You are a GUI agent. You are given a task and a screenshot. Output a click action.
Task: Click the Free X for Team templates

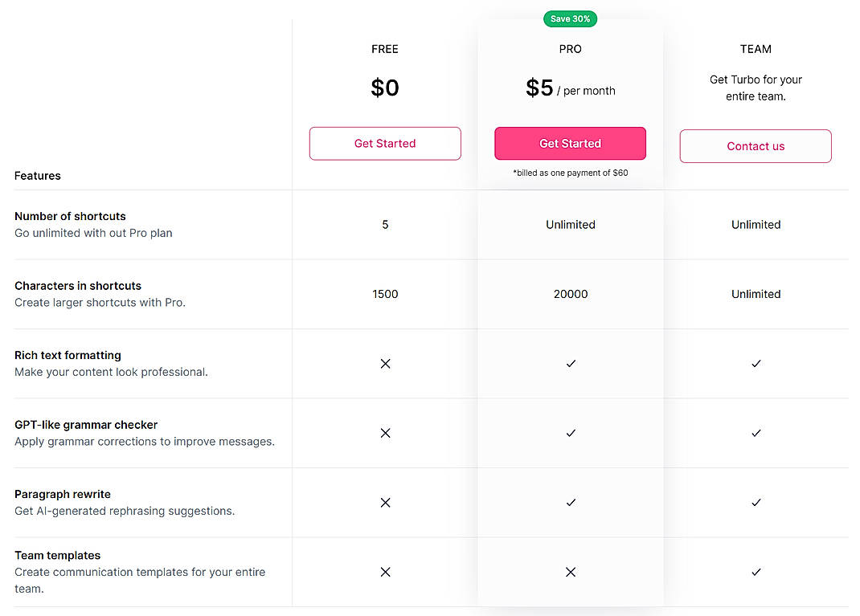(x=386, y=572)
